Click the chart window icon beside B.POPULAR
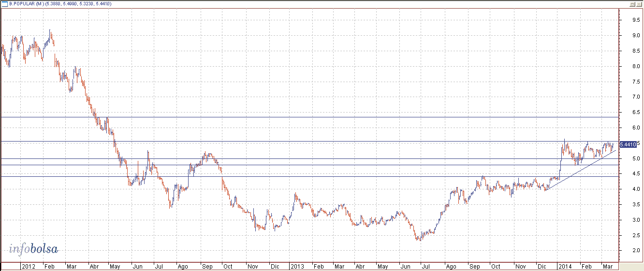The image size is (644, 271). pos(4,4)
